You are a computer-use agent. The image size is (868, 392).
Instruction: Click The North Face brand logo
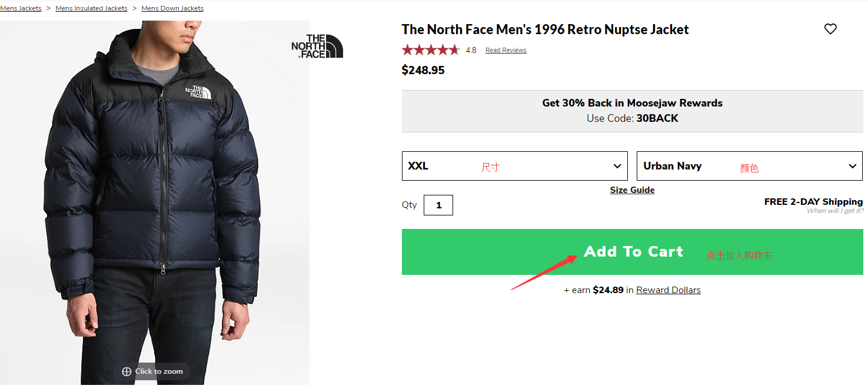point(317,46)
